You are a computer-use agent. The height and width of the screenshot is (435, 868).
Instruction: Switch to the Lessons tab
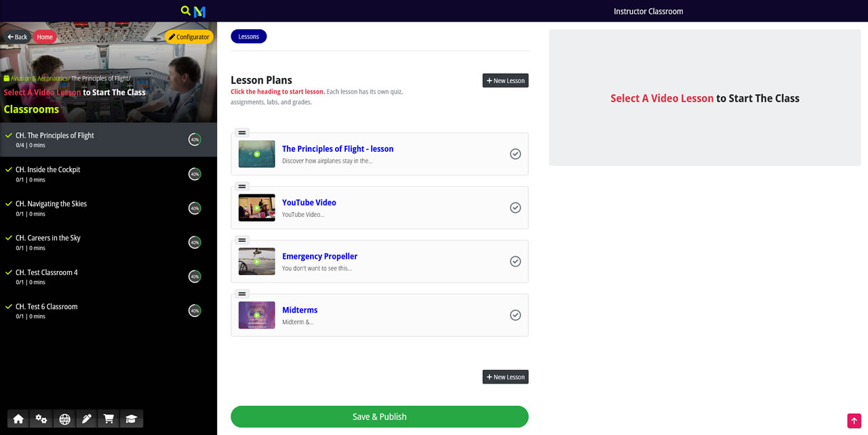249,37
